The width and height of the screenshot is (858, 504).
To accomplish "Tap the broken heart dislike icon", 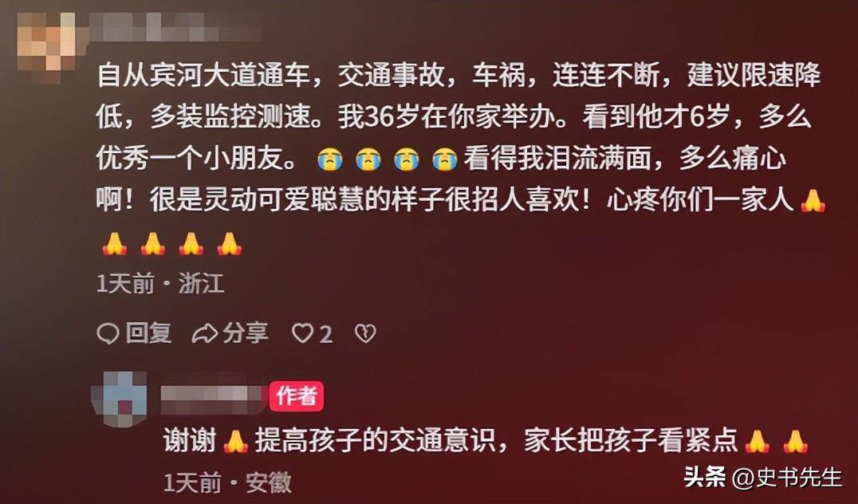I will coord(365,333).
